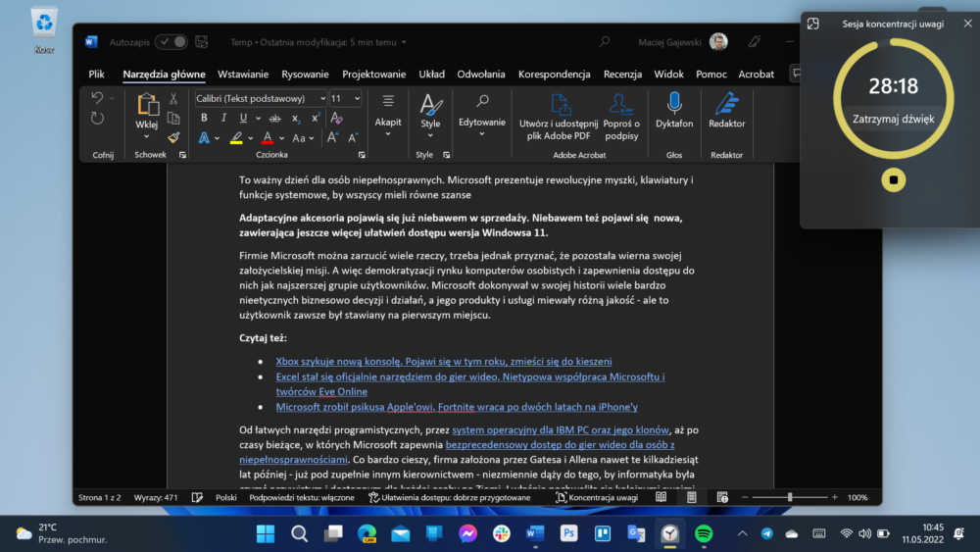Click zoom slider handle
This screenshot has height=552, width=980.
[790, 498]
